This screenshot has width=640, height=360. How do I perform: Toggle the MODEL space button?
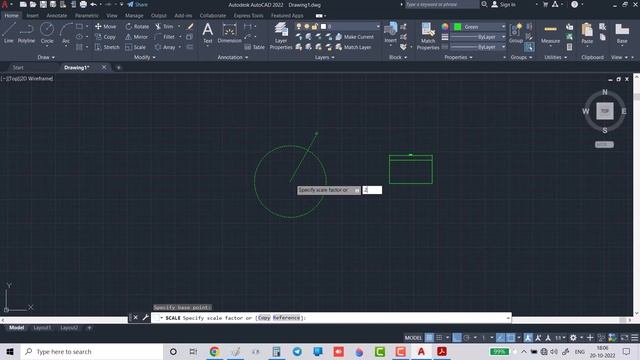pyautogui.click(x=413, y=338)
